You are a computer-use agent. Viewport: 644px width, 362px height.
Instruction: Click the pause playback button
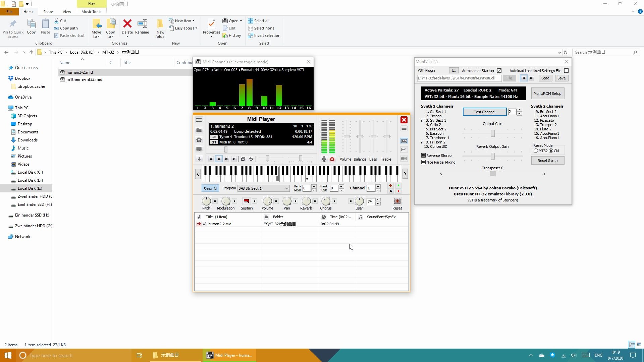[219, 159]
